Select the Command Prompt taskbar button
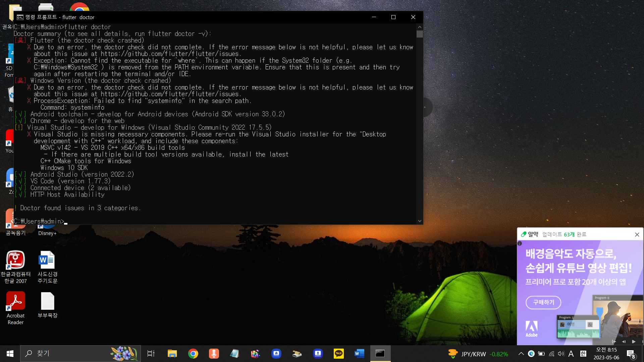Screen dimensions: 644x362 [x=380, y=354]
